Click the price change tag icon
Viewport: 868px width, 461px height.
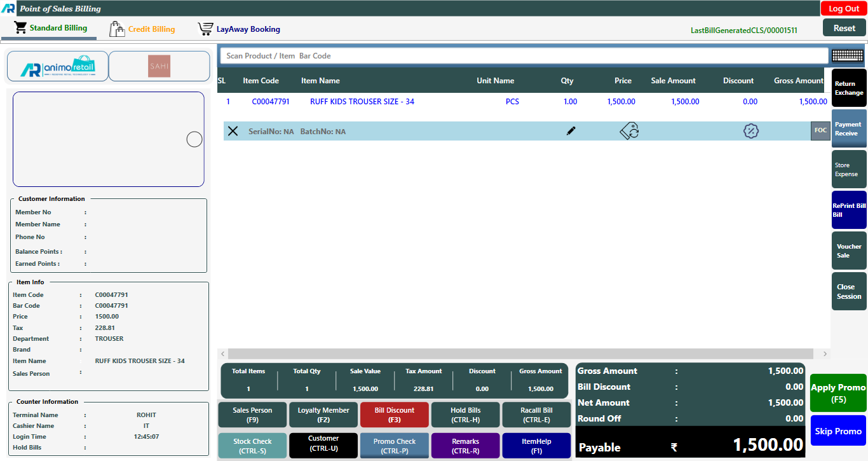[x=629, y=131]
